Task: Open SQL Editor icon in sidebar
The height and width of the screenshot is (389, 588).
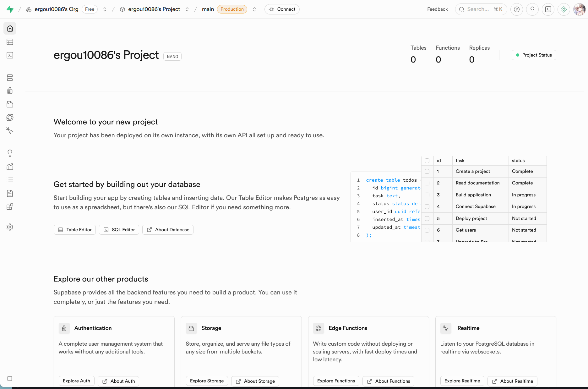Action: (x=10, y=55)
